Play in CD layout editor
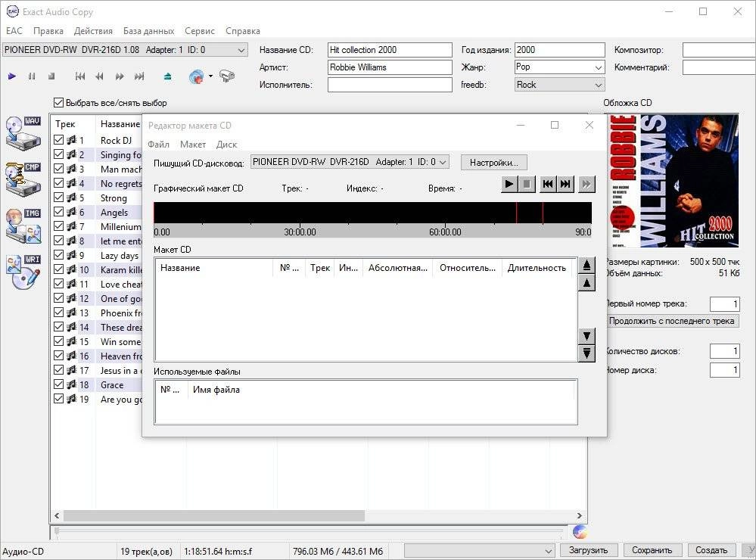The width and height of the screenshot is (756, 560). 509,184
